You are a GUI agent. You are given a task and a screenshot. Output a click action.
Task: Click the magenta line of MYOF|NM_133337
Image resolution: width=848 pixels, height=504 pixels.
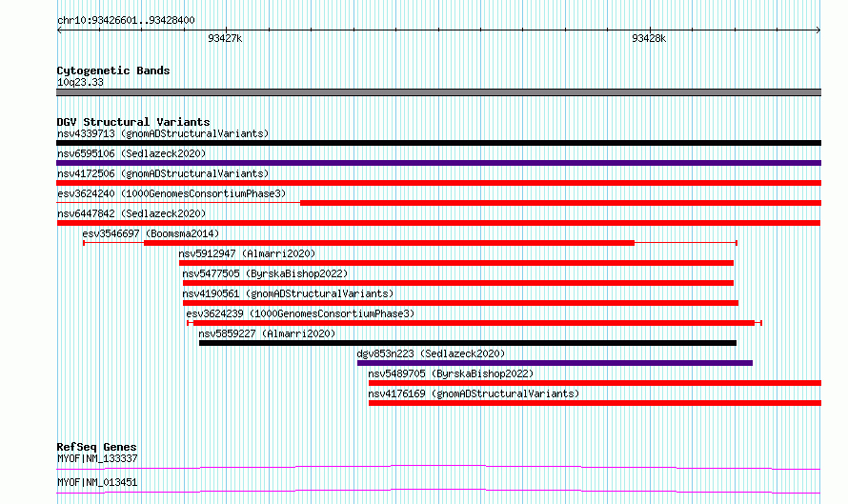coord(438,467)
